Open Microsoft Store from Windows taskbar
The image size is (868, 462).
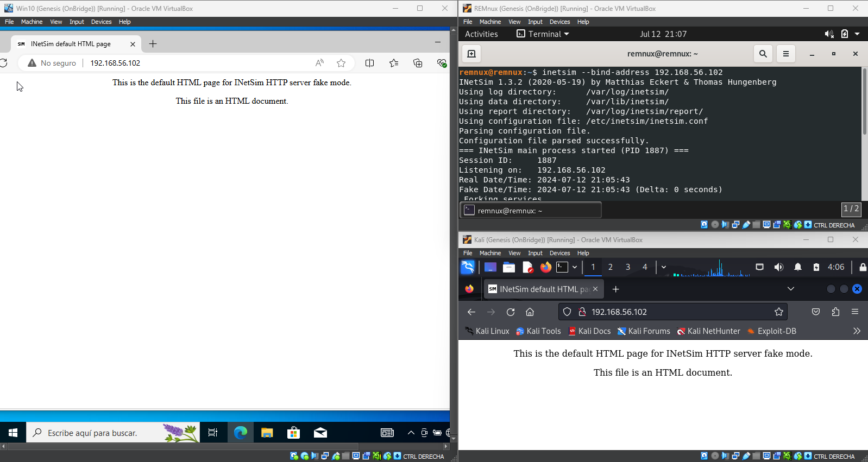[x=293, y=433]
